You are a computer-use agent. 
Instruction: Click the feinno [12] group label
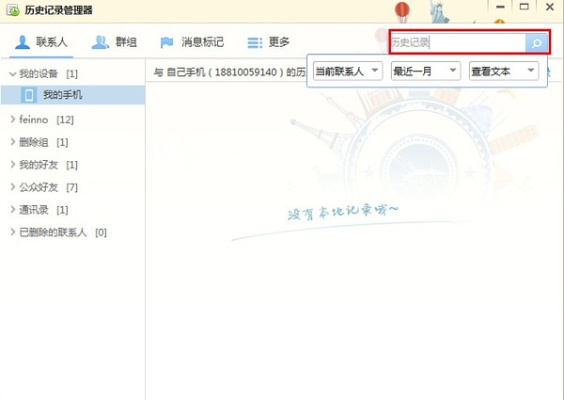(x=46, y=119)
